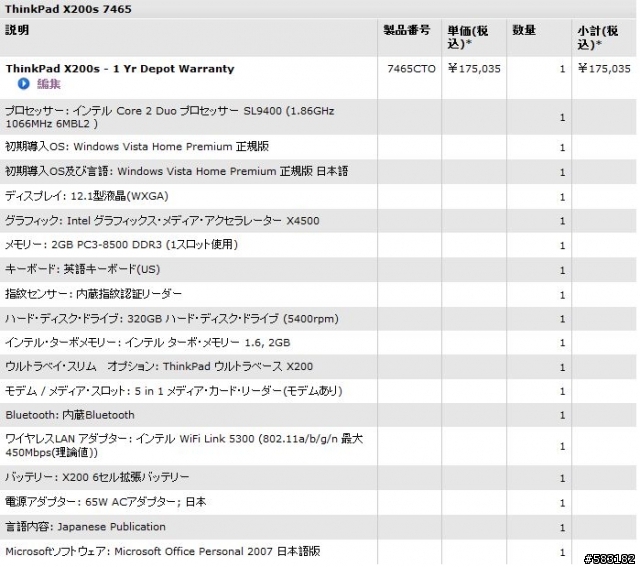Click quantity 1 in the Microsoft Office row

[x=562, y=552]
